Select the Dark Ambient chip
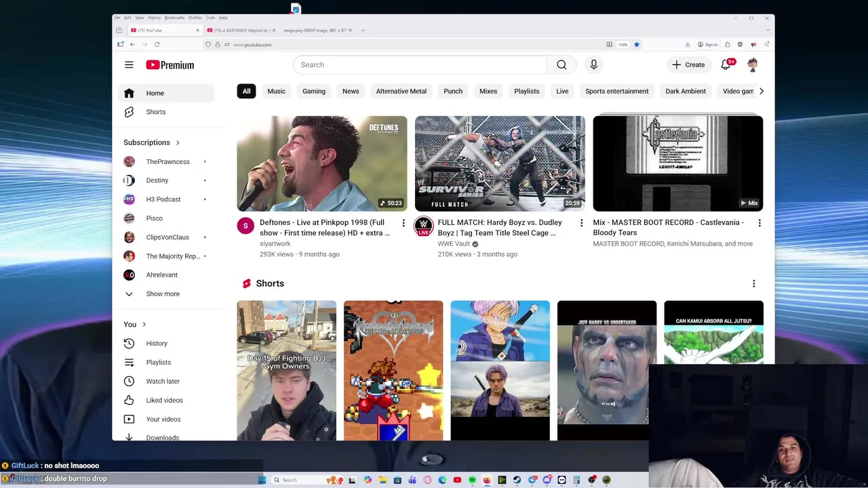 (686, 91)
